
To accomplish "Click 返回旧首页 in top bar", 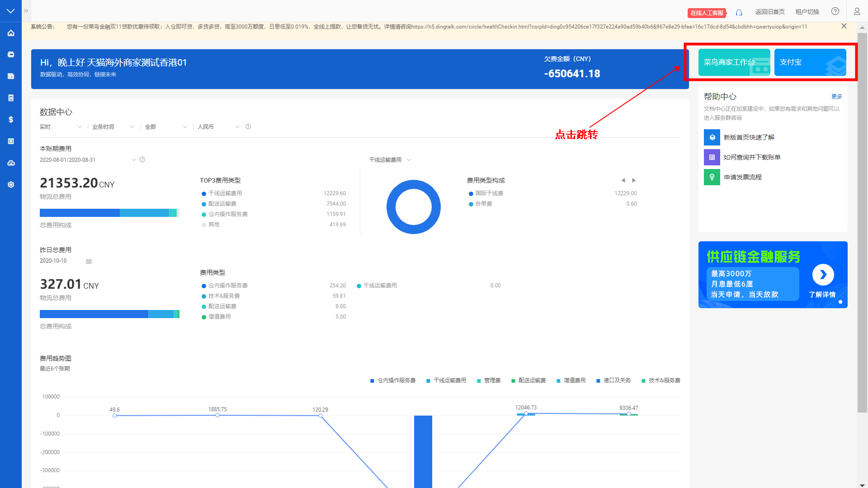I will [x=769, y=12].
